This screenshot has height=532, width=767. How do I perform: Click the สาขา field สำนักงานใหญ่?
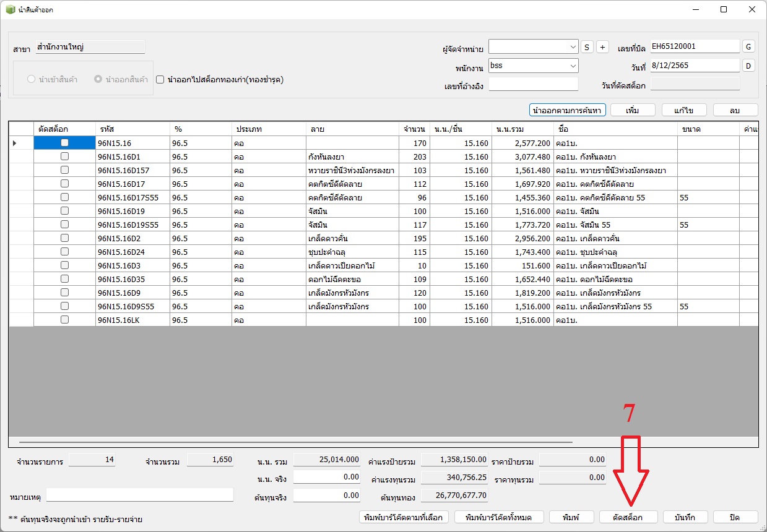click(90, 47)
